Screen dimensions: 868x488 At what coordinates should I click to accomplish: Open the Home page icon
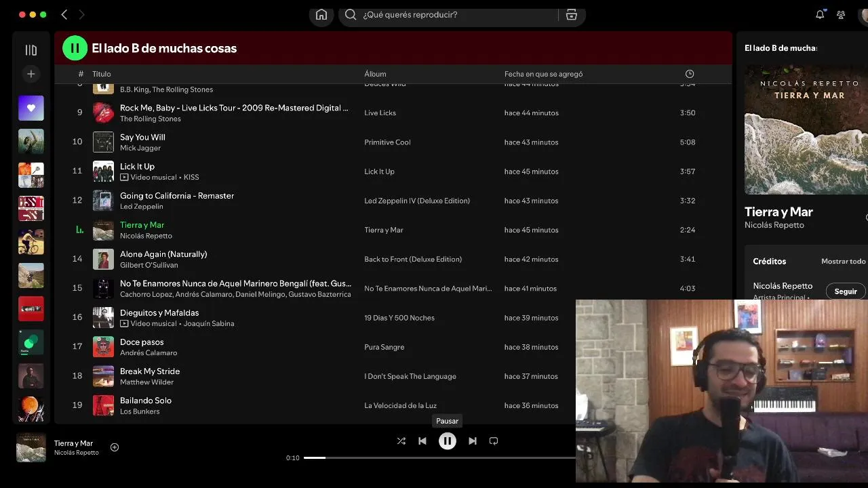click(321, 15)
